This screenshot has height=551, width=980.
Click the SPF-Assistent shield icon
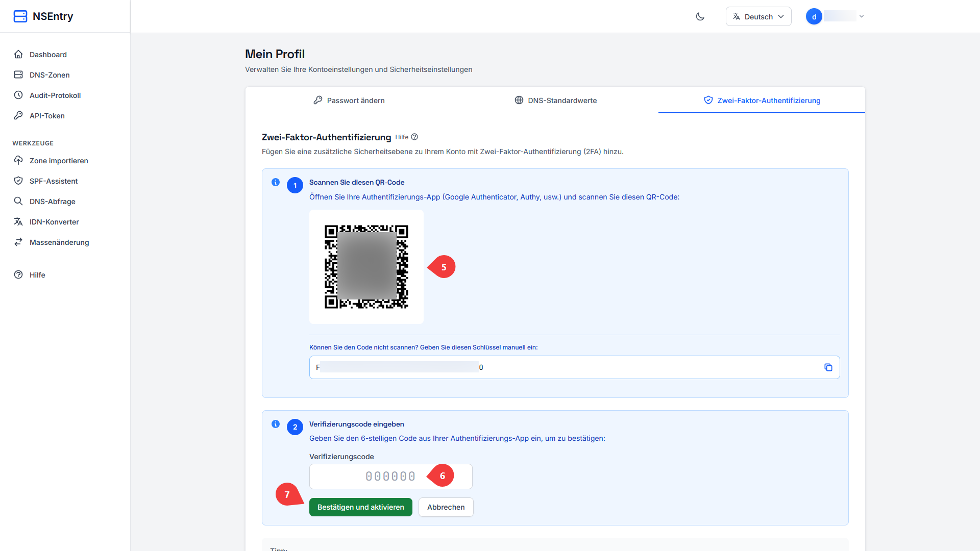(x=18, y=181)
